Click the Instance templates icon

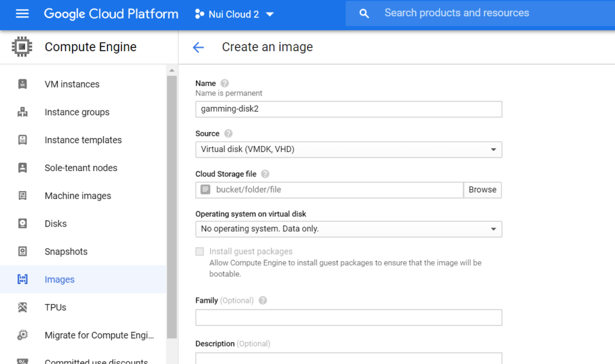(22, 140)
